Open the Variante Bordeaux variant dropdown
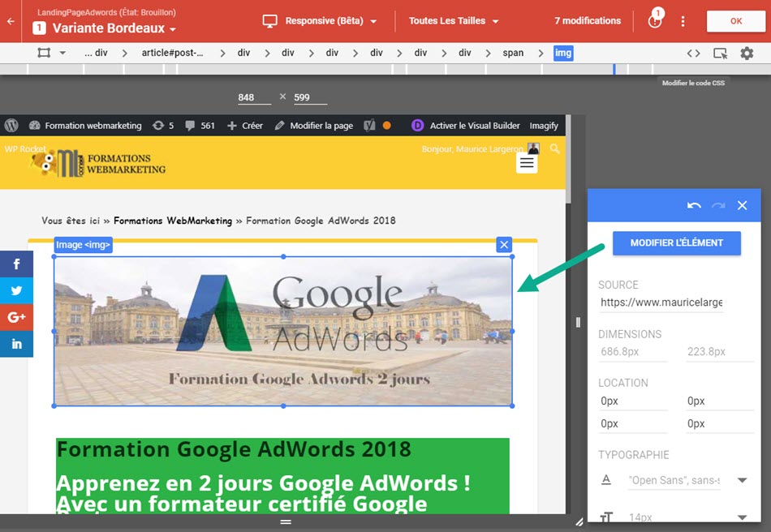 [x=104, y=28]
